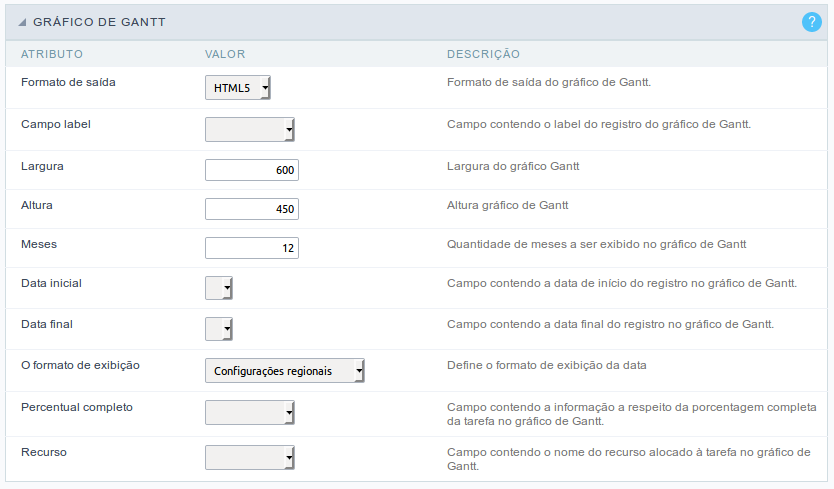Click description 'Campo contendo a data de início'
This screenshot has height=489, width=834.
point(622,284)
